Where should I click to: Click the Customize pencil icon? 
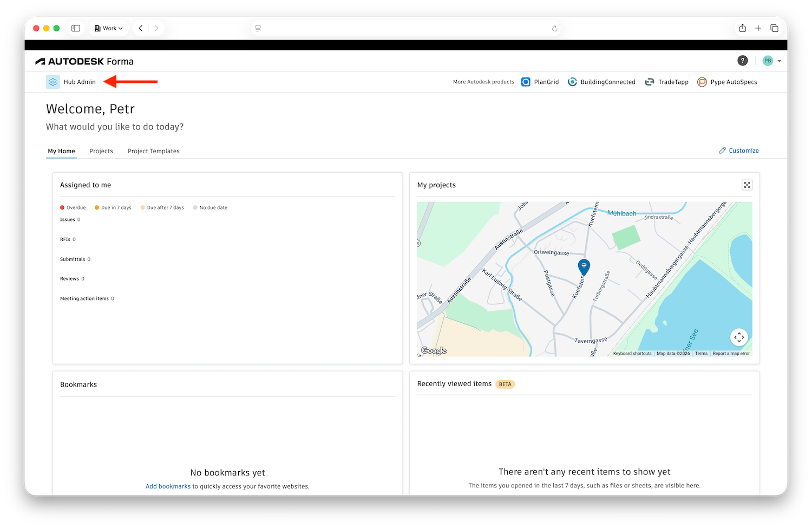tap(722, 151)
